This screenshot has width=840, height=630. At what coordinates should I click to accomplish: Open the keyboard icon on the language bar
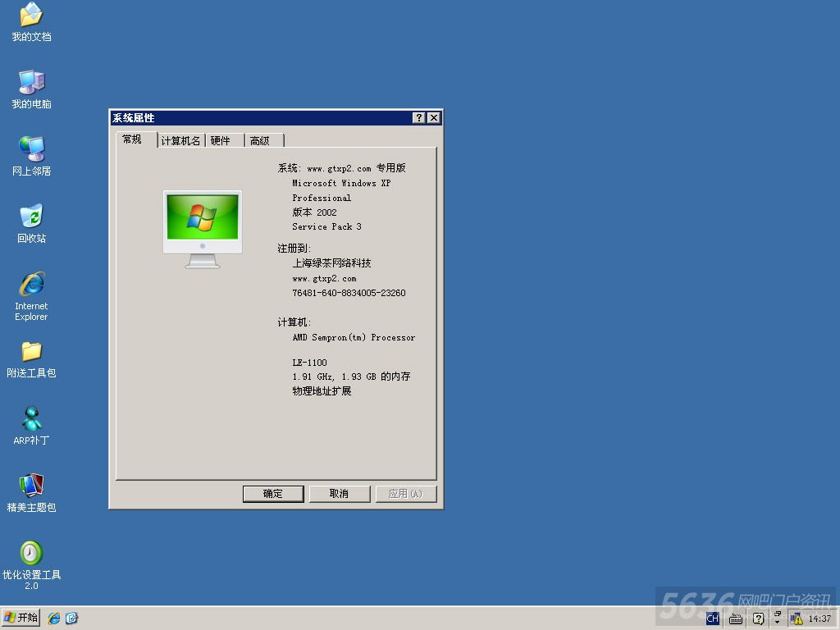(x=736, y=619)
